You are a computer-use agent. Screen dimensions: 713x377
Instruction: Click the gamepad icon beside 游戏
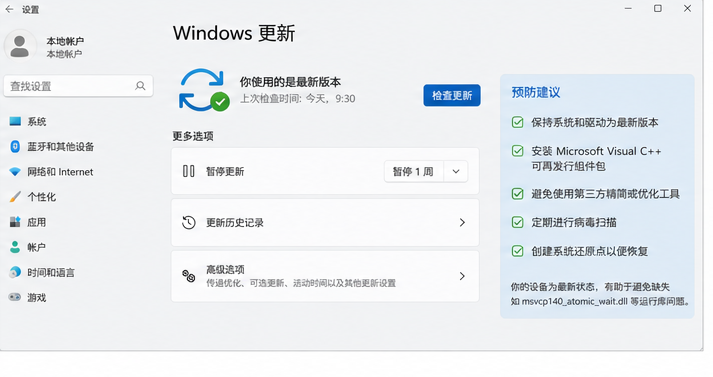pos(15,297)
